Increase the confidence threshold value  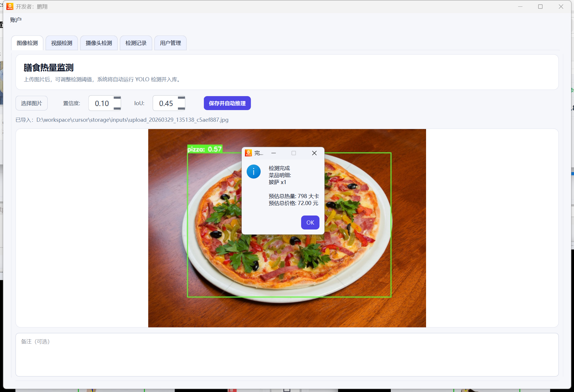click(x=117, y=98)
